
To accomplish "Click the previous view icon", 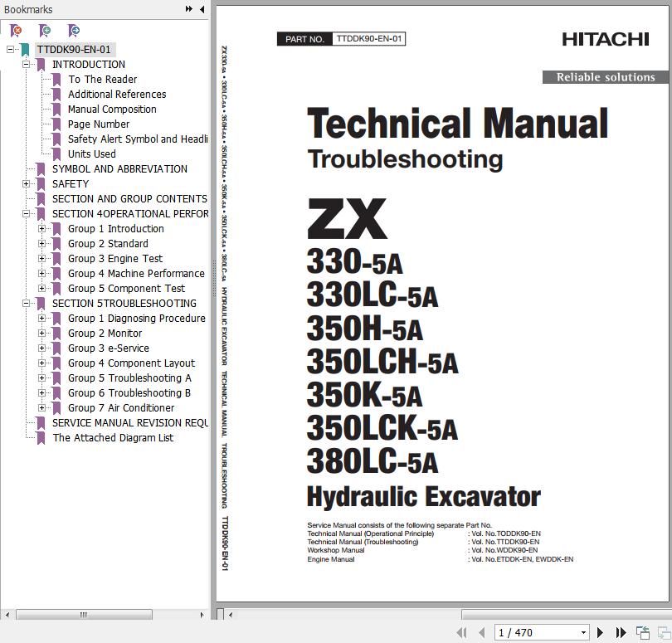I will tap(643, 632).
